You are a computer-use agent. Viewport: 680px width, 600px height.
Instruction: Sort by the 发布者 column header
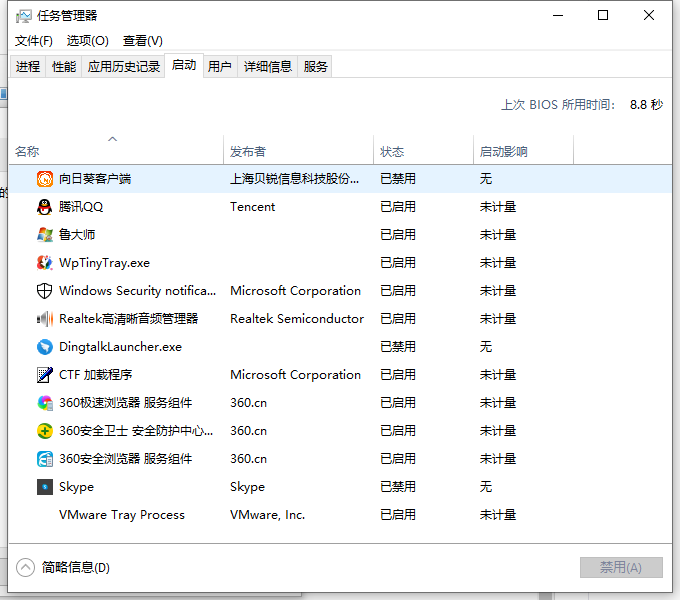(298, 151)
